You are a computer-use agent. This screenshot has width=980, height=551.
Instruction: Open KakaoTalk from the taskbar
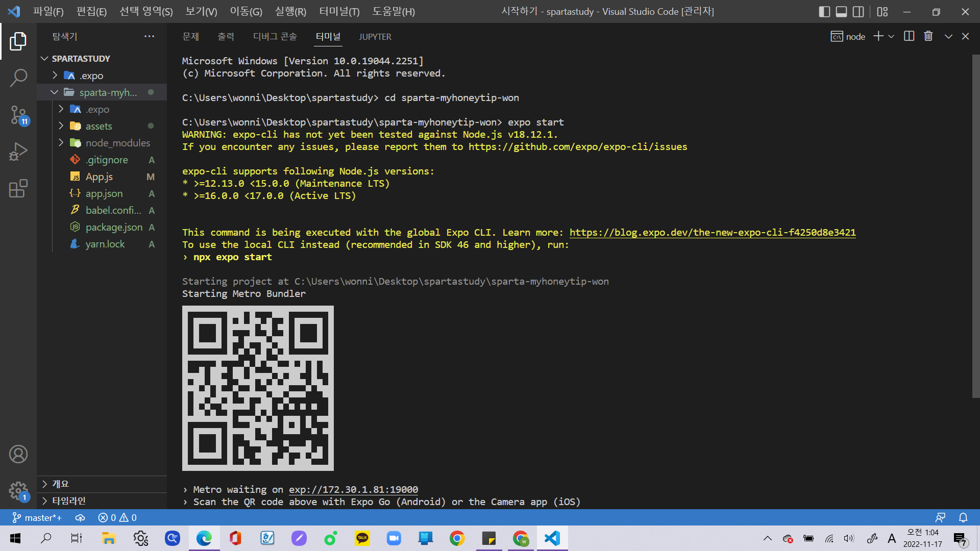362,538
